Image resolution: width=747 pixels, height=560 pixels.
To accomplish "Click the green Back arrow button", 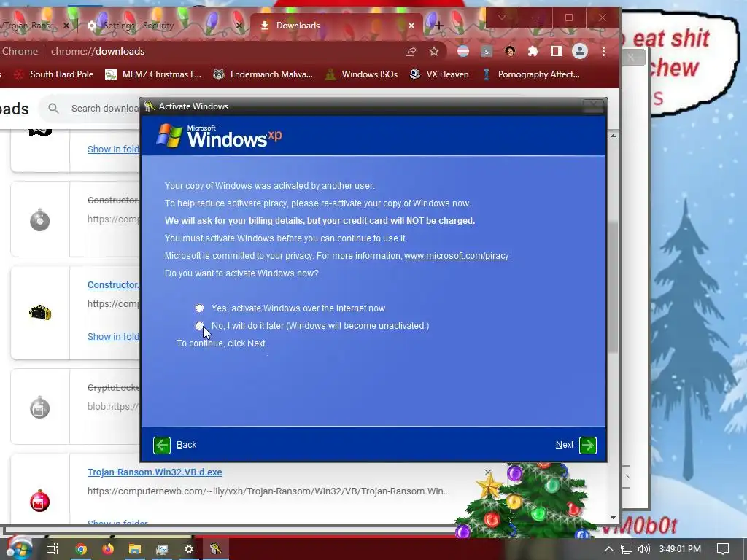I will coord(162,446).
